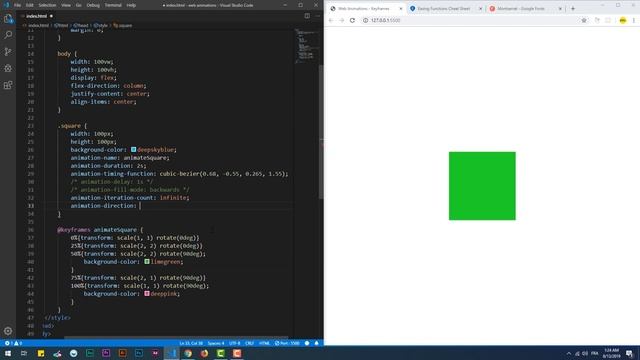Open notifications bell in VS Code status bar
Screen dimensions: 640x360
317,343
